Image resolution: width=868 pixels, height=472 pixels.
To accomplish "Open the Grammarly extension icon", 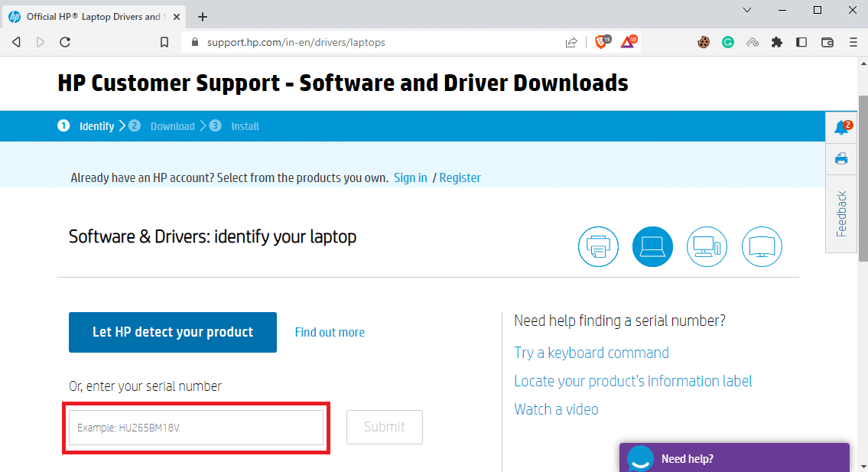I will (x=728, y=42).
